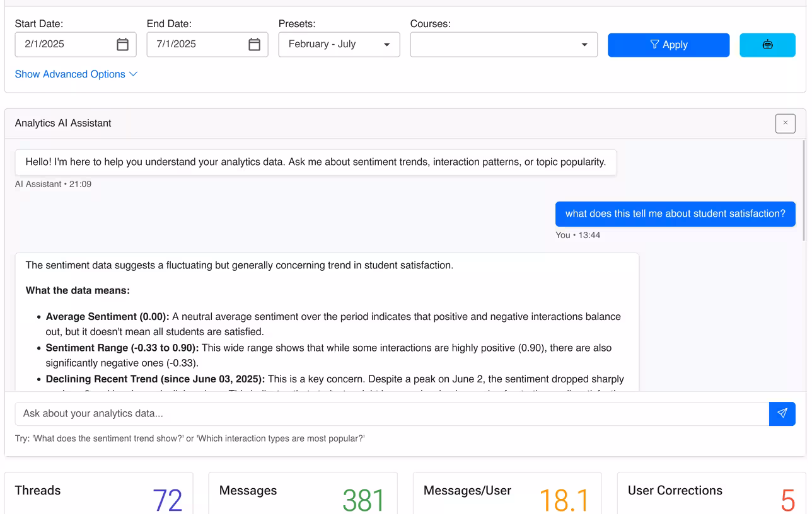Open the Start Date calendar picker icon

click(123, 45)
